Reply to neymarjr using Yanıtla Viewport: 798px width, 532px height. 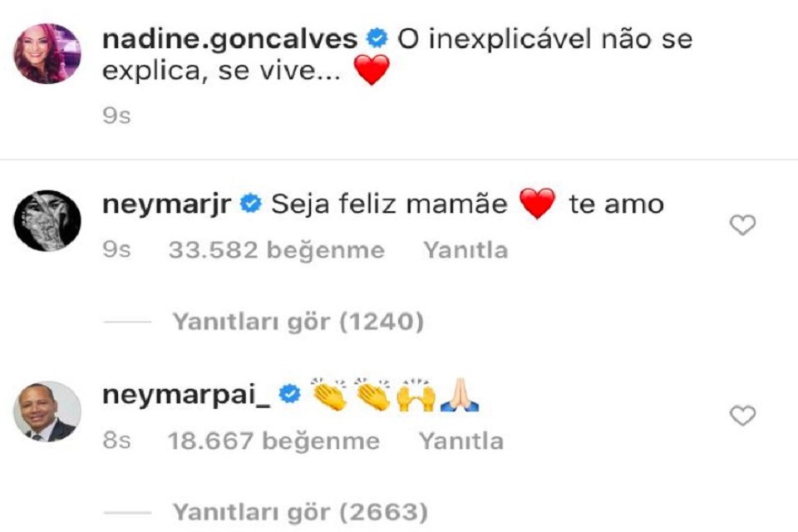point(465,250)
